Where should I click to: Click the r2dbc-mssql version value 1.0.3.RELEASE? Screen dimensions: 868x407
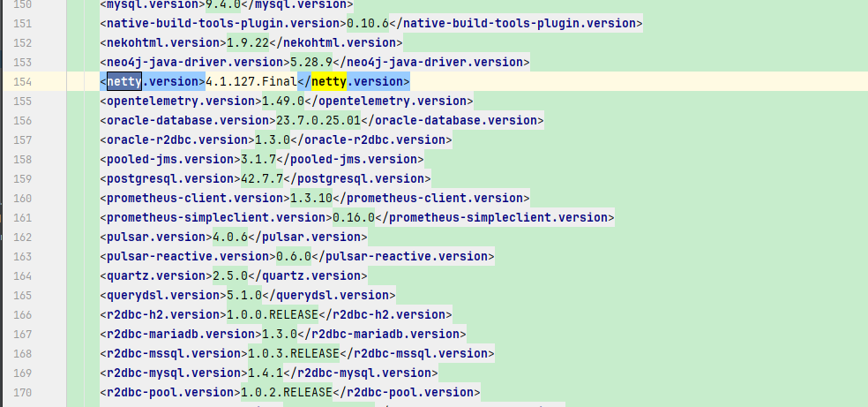tap(294, 353)
